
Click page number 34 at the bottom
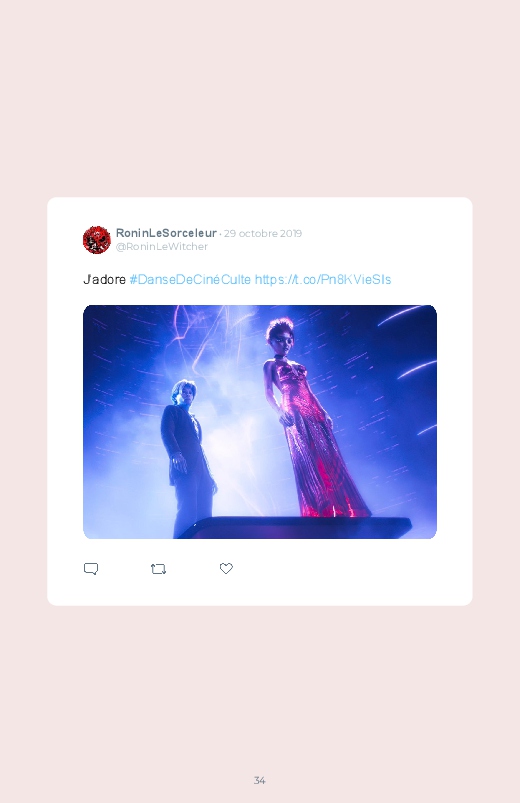(260, 780)
